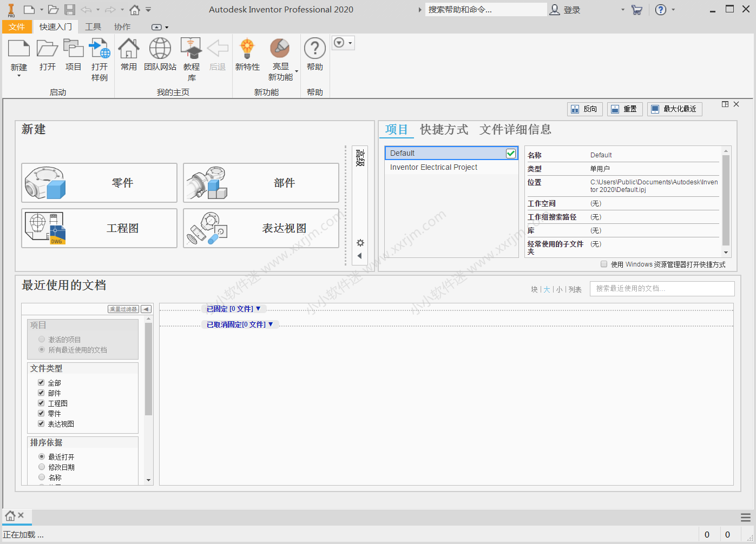Click the home icon in quick access toolbar
Screen dimensions: 756x544
[x=135, y=9]
